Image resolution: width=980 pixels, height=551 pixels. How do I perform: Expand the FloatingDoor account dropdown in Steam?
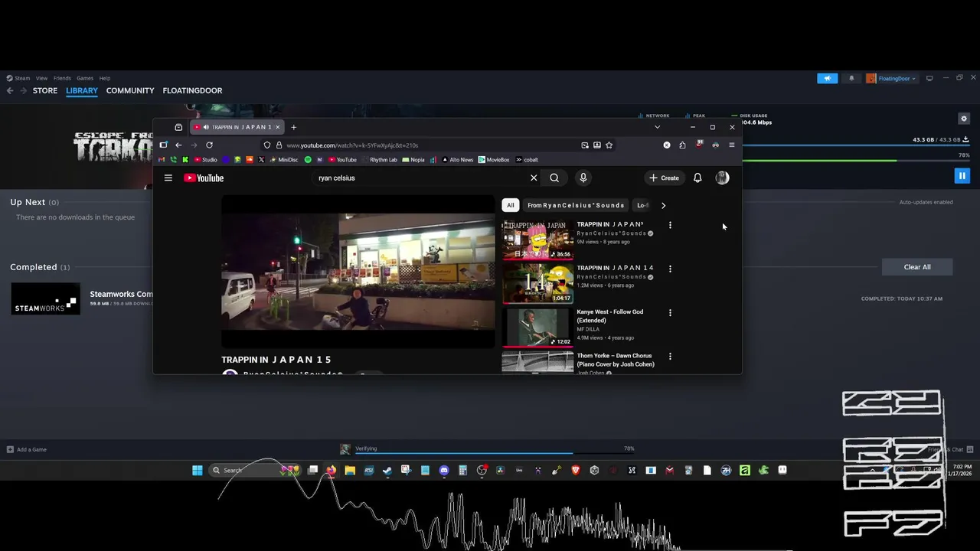point(891,78)
